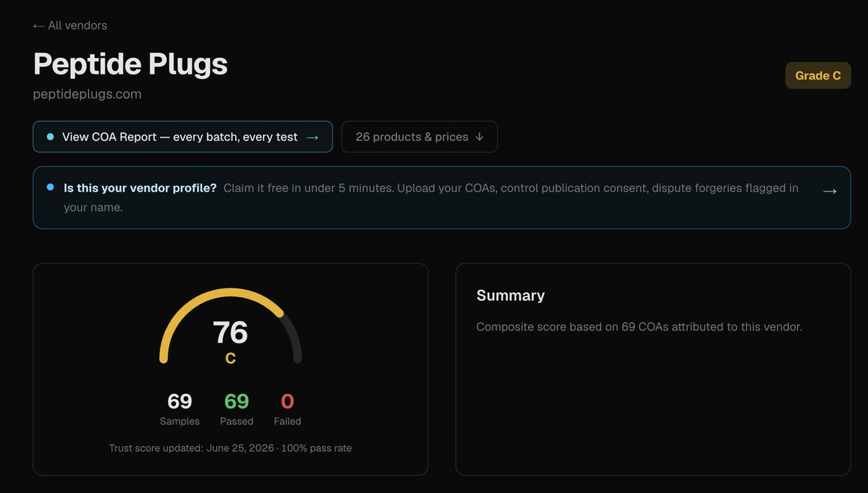Click the peptideplugs.com domain text
The height and width of the screenshot is (493, 868).
(x=88, y=94)
